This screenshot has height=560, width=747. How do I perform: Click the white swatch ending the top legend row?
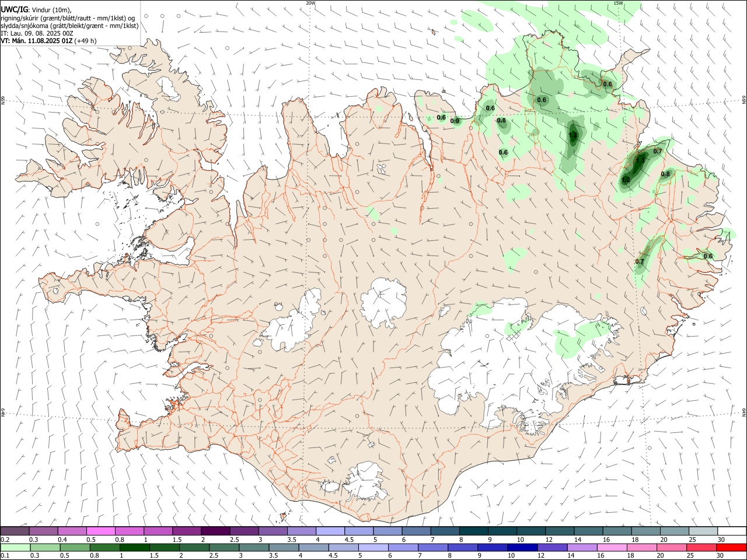pyautogui.click(x=731, y=531)
